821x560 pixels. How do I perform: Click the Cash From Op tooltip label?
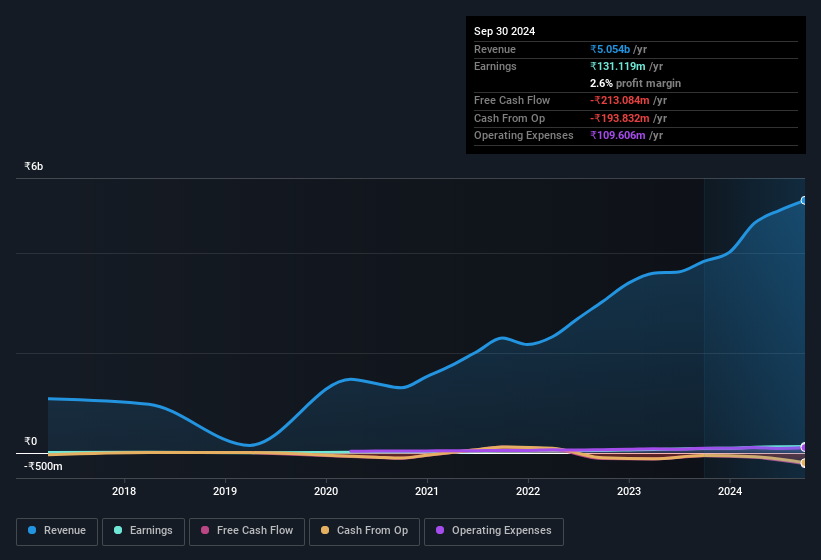[509, 118]
